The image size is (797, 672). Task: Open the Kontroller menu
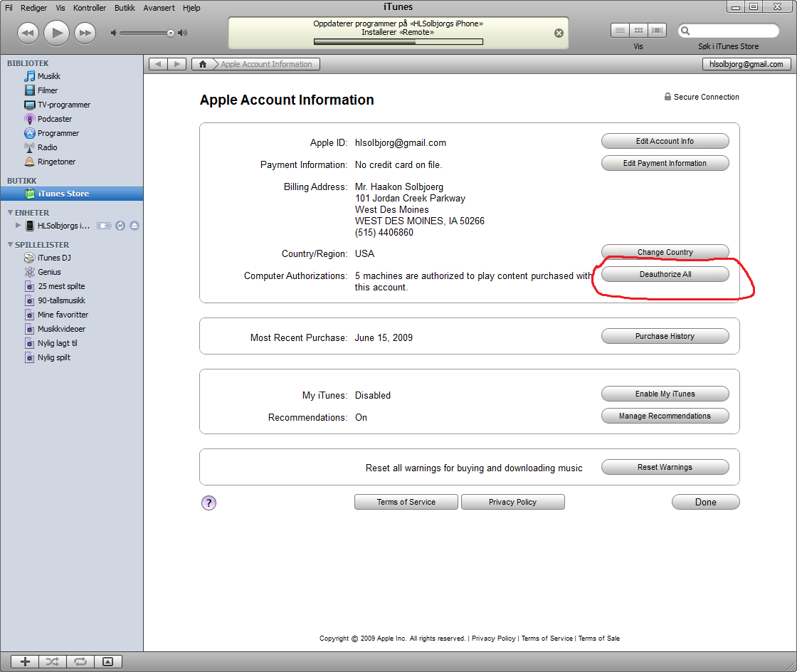click(x=90, y=8)
